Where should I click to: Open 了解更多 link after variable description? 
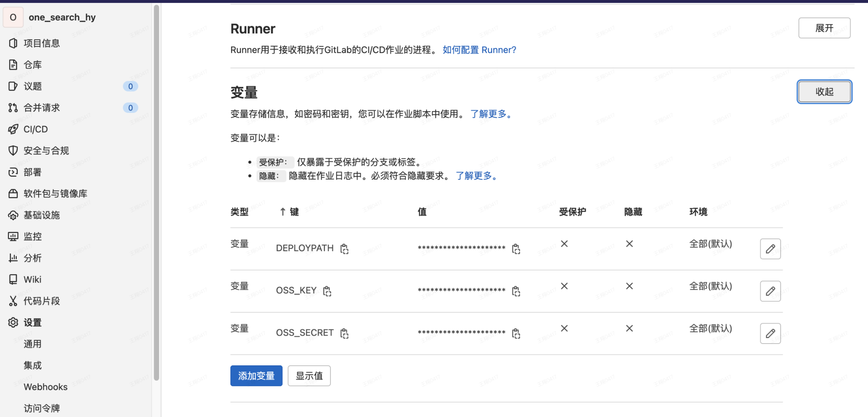pyautogui.click(x=492, y=114)
